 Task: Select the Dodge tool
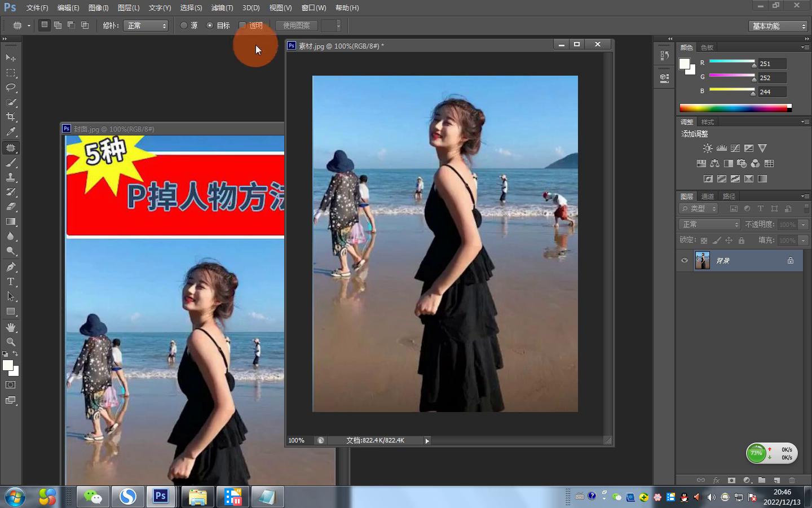point(11,251)
